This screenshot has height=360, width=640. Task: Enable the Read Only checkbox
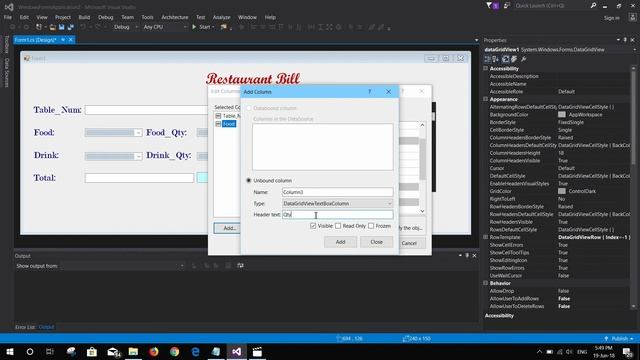(338, 226)
